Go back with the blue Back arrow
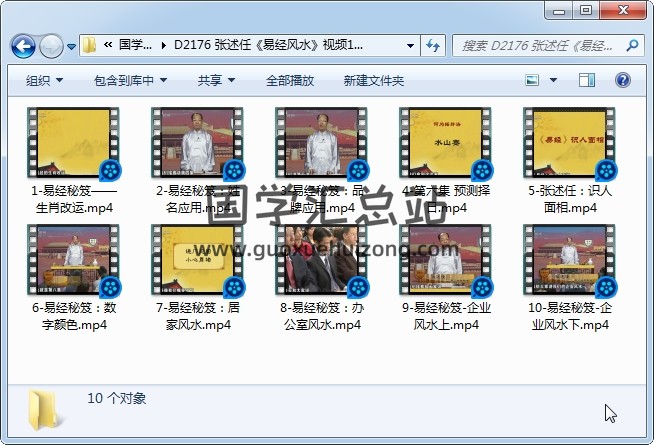Screen dimensions: 654x445 [23, 46]
